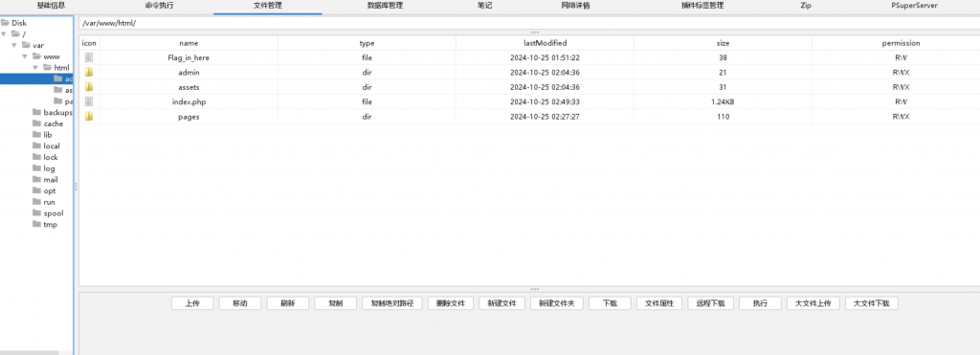Click the 2024-10-25 02:49:33 date cell
The width and height of the screenshot is (980, 355).
click(545, 101)
